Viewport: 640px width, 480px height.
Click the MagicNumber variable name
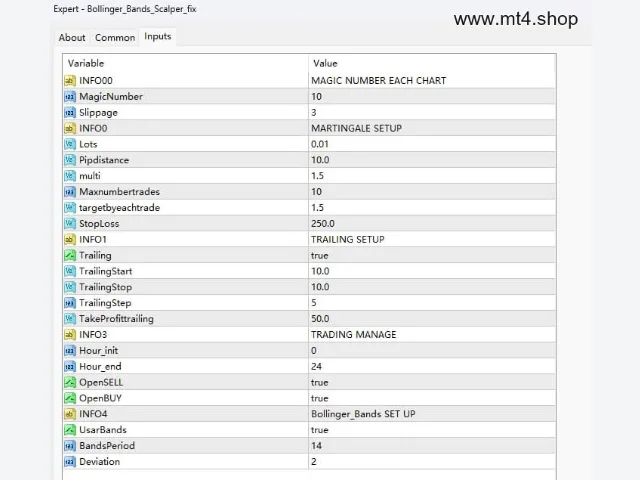111,97
